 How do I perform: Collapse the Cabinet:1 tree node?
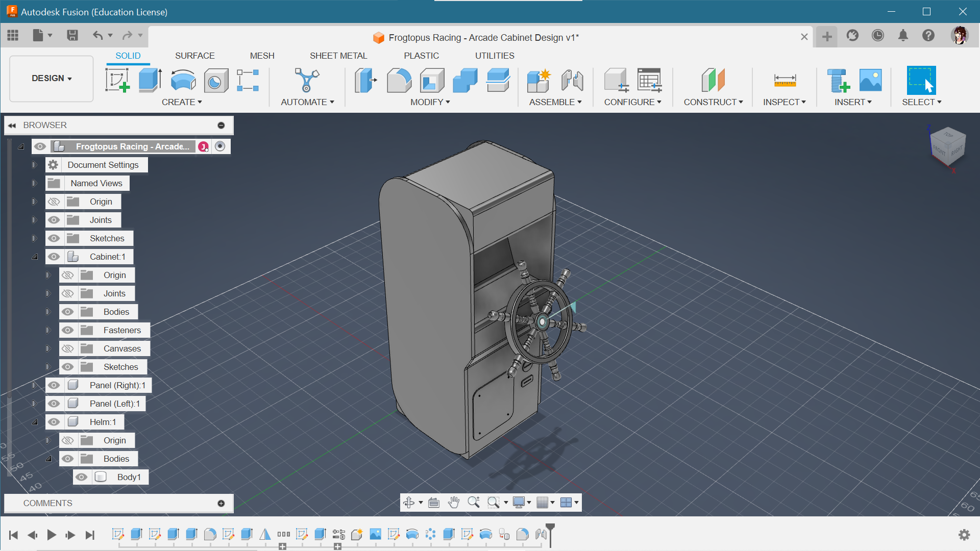click(x=35, y=257)
